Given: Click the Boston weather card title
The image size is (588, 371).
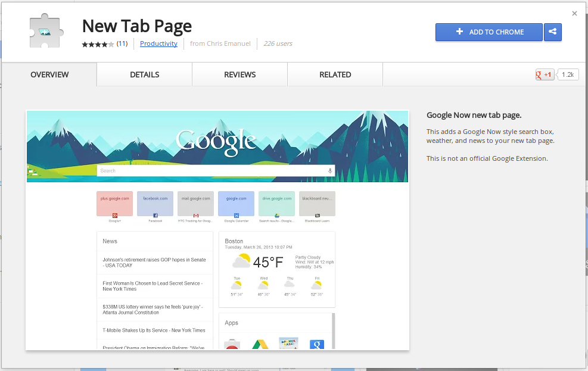Looking at the screenshot, I should (x=234, y=241).
